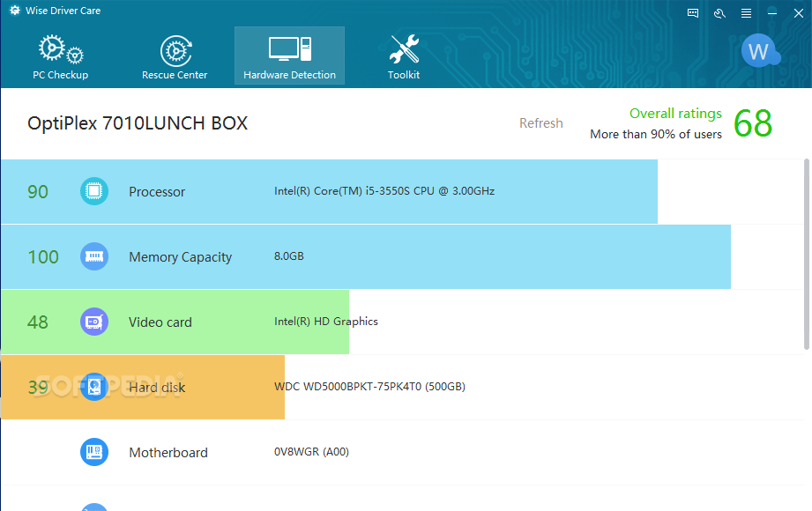This screenshot has width=812, height=511.
Task: Click the Memory score 100
Action: 43,256
